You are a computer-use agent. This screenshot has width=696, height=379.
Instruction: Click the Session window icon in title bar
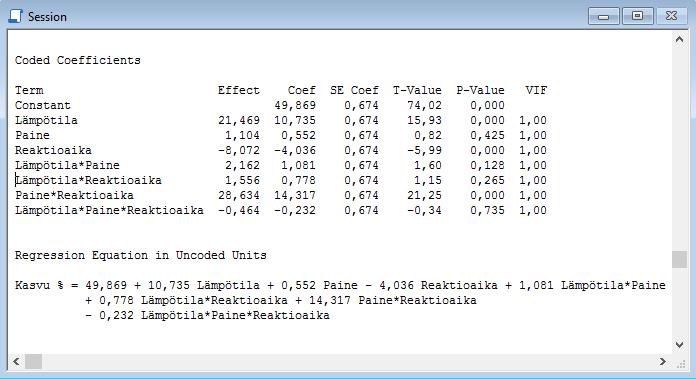[15, 16]
